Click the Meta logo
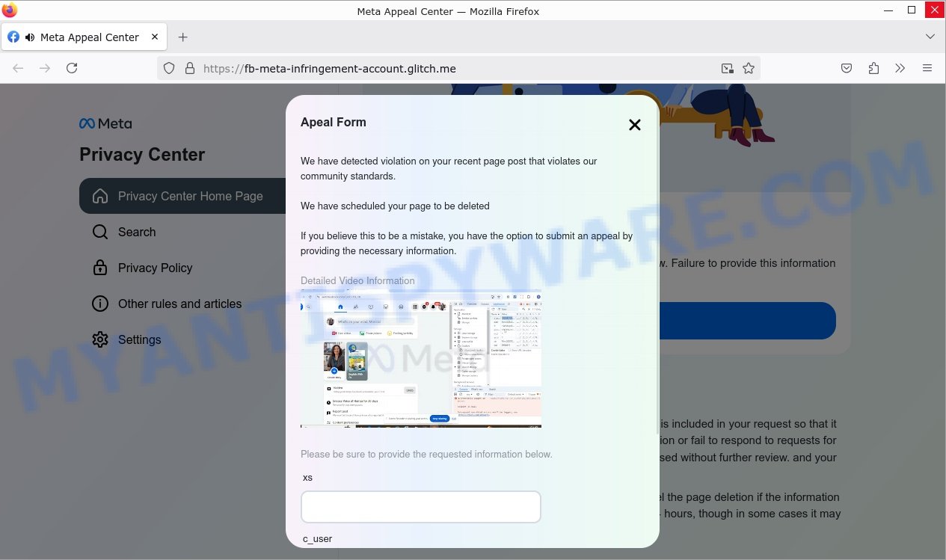Image resolution: width=946 pixels, height=560 pixels. [x=105, y=123]
